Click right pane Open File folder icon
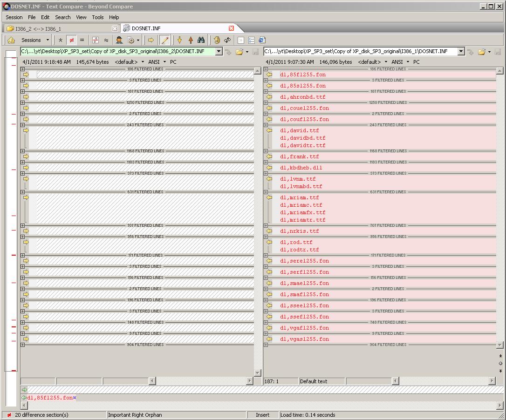The height and width of the screenshot is (420, 506). point(482,52)
